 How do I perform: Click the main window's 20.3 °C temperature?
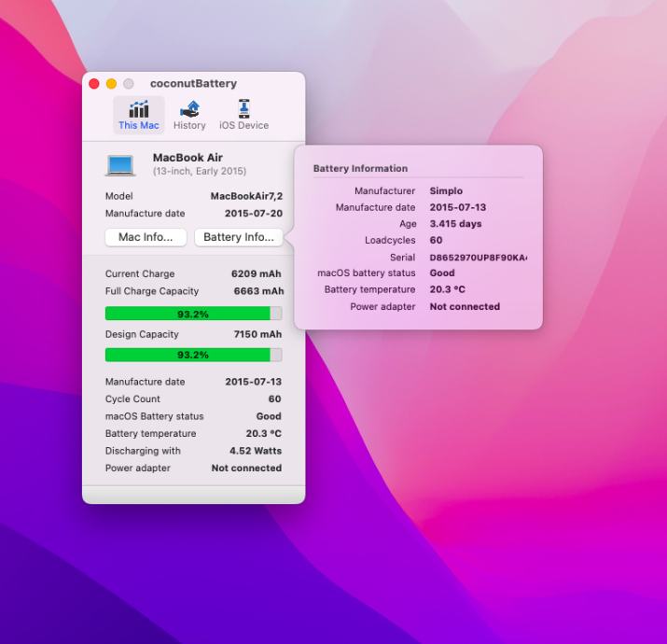tap(264, 433)
